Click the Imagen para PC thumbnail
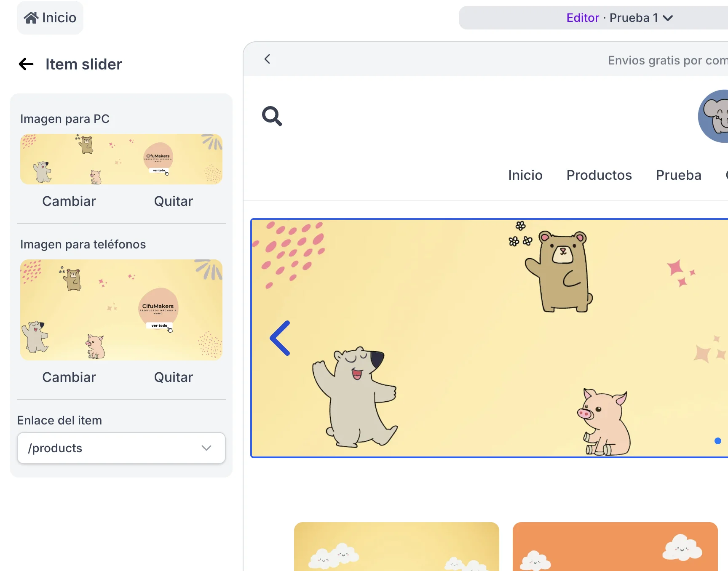The height and width of the screenshot is (571, 728). [121, 159]
